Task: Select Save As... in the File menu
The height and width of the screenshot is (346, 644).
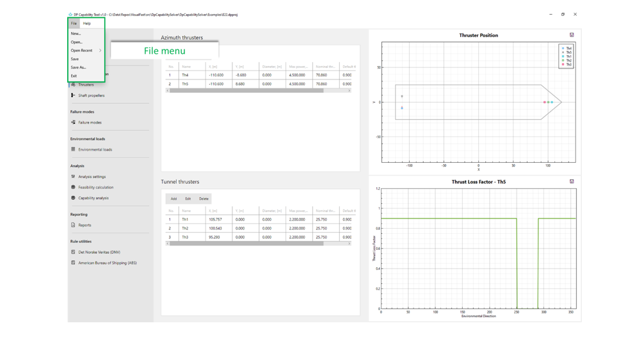Action: pos(78,67)
